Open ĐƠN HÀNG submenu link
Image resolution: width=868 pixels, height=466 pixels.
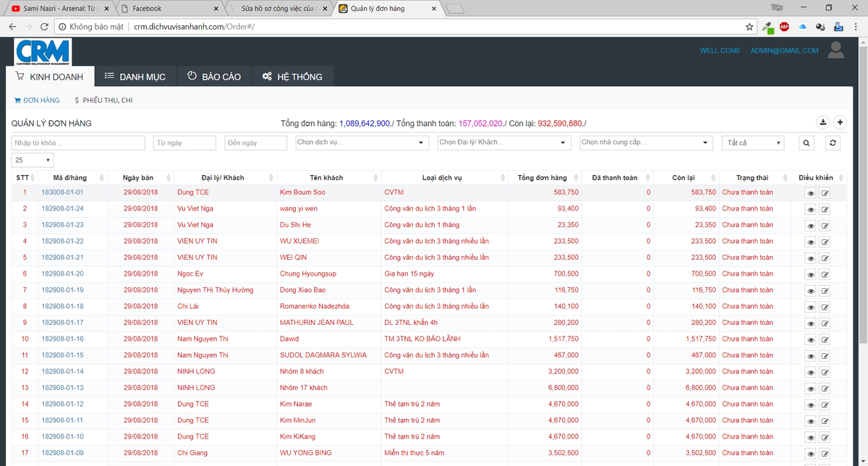(x=37, y=101)
